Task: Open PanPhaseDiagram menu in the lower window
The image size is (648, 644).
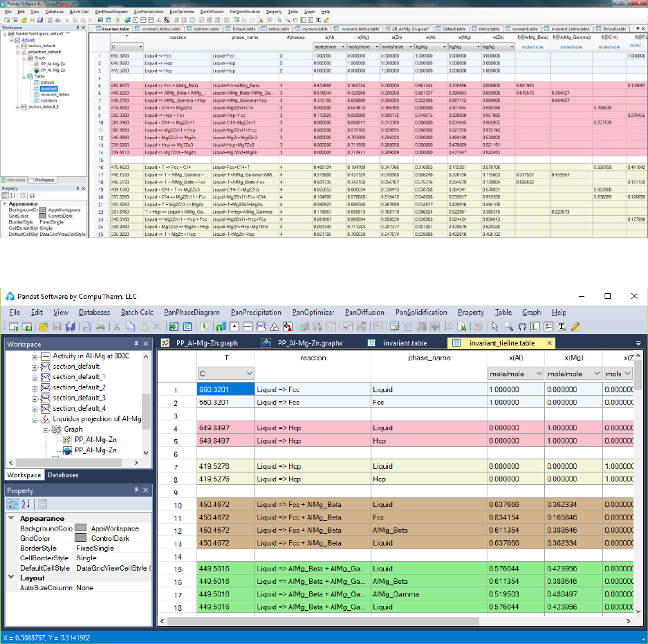Action: tap(192, 313)
